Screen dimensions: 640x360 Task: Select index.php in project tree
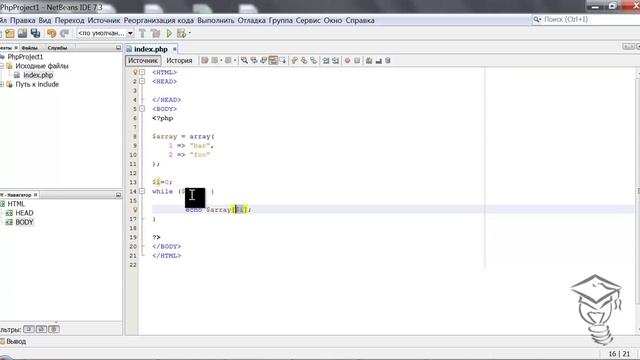pos(38,75)
